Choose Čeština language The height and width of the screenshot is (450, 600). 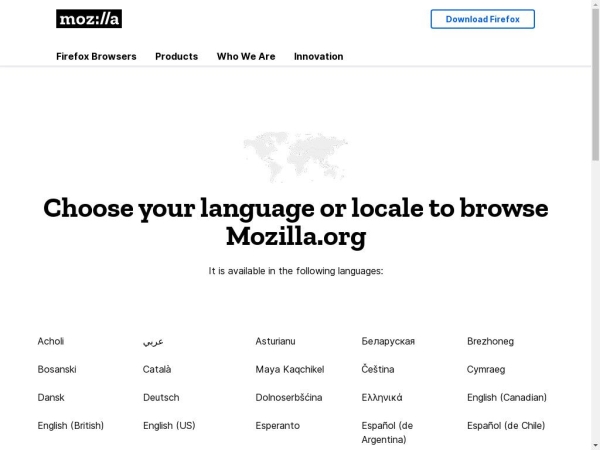pos(378,369)
